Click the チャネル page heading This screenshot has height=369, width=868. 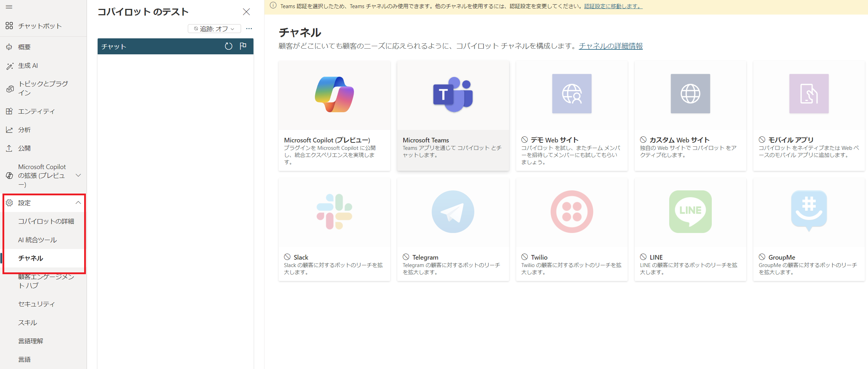click(300, 33)
